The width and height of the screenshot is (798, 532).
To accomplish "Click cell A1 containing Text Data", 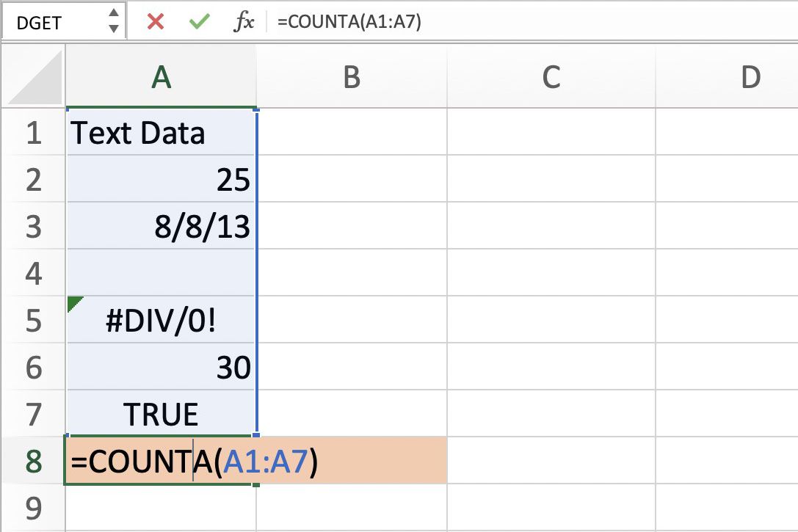I will (x=161, y=134).
